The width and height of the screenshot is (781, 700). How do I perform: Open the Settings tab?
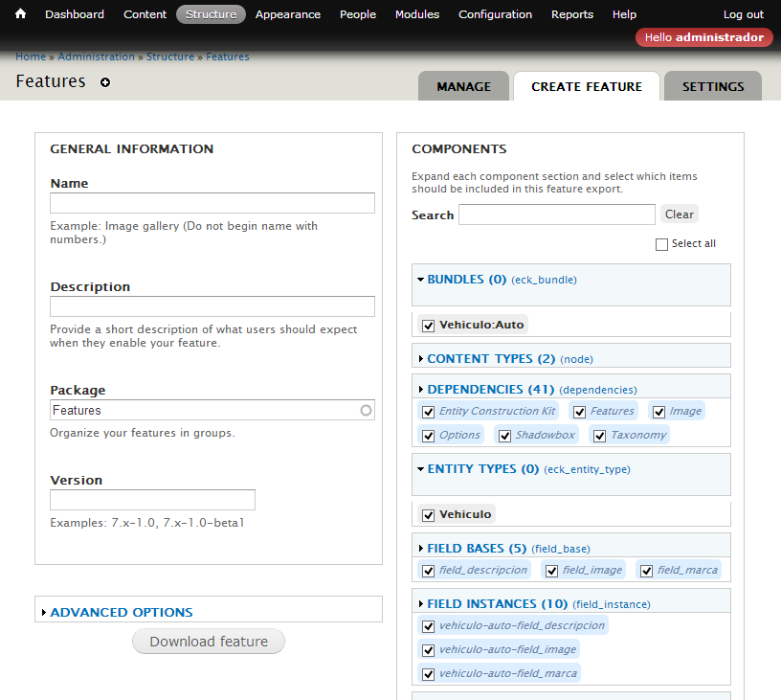pos(712,86)
